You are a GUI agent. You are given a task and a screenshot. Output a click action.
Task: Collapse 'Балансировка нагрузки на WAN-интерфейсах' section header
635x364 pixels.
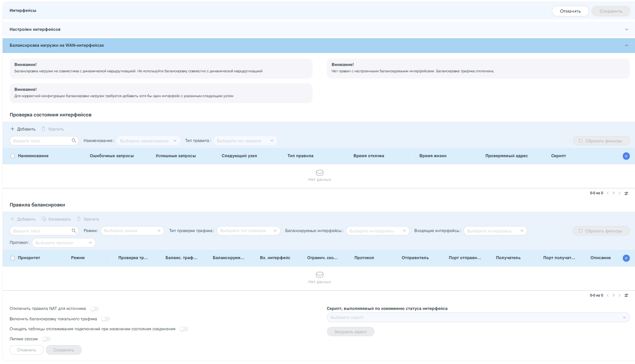point(626,46)
